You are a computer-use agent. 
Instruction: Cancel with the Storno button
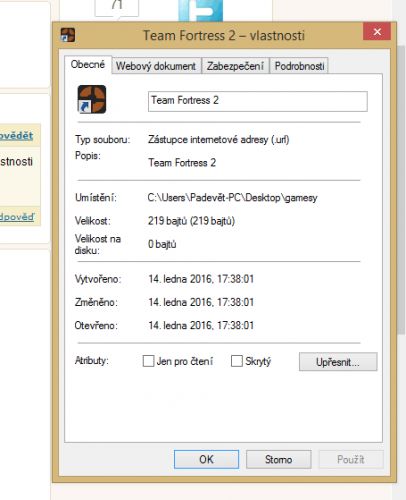(x=279, y=459)
